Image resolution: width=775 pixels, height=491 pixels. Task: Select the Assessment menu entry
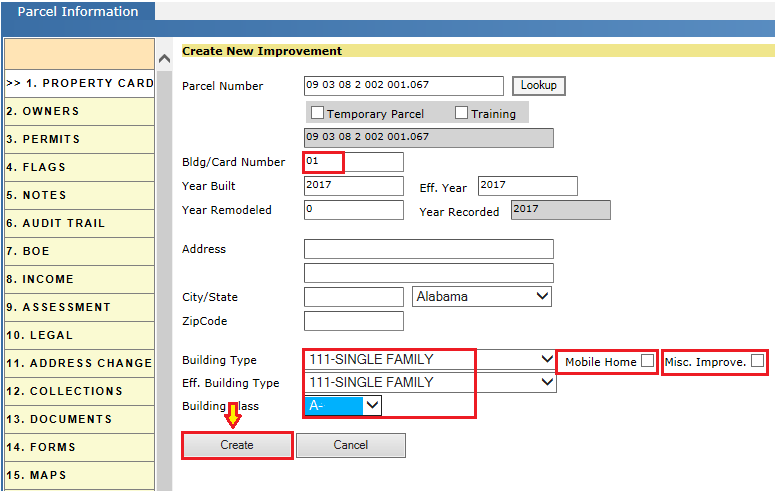[x=78, y=307]
